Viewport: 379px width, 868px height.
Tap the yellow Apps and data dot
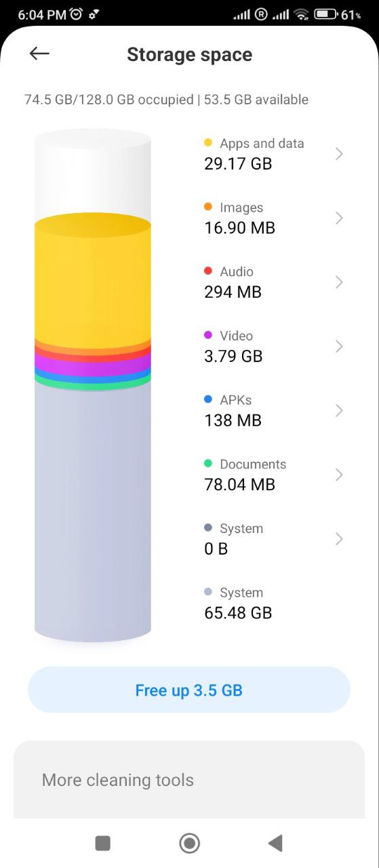208,143
